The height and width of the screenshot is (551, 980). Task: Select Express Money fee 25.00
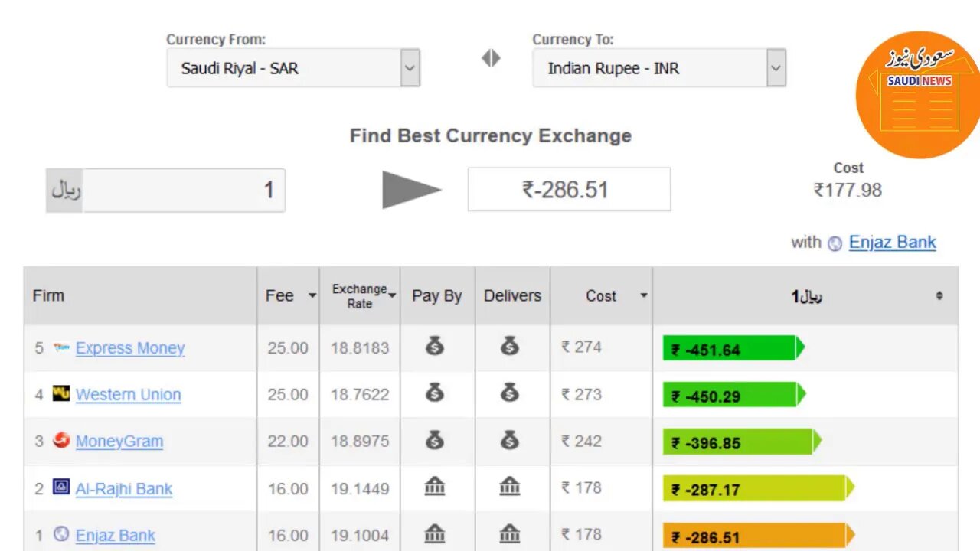coord(288,348)
